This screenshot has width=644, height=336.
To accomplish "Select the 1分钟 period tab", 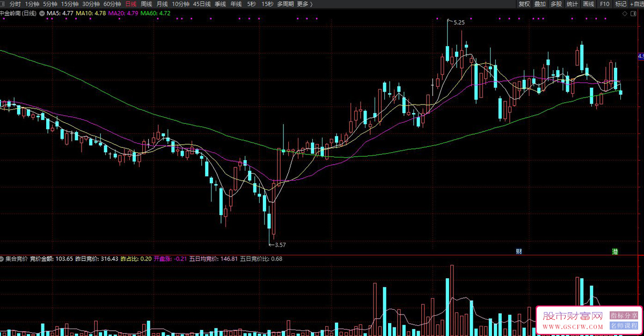I will pyautogui.click(x=32, y=4).
